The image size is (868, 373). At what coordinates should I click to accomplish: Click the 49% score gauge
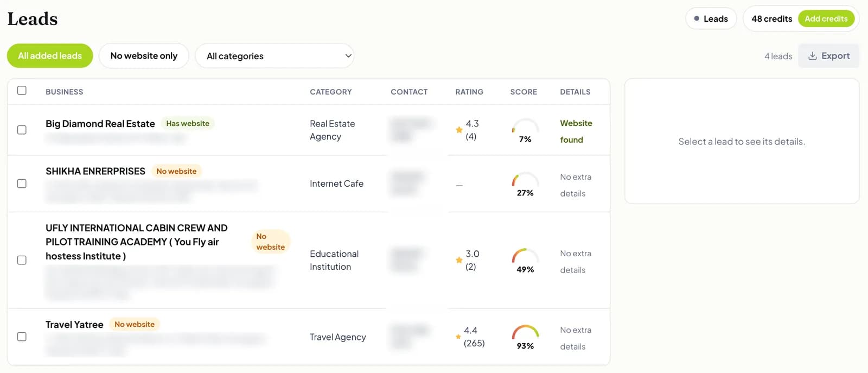coord(525,261)
